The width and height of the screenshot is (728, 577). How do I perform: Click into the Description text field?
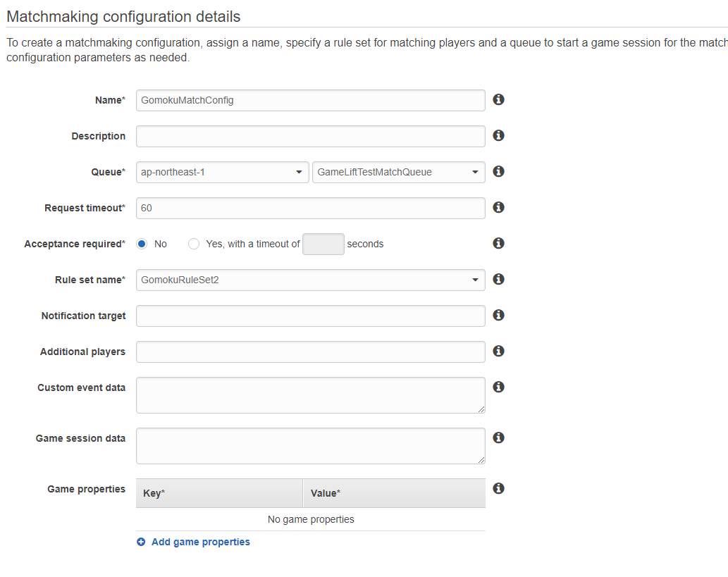(311, 136)
